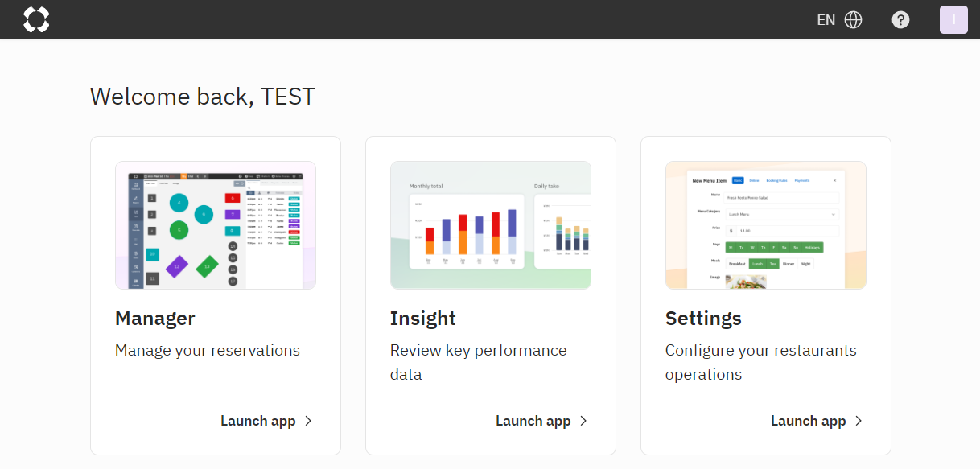Viewport: 980px width, 469px height.
Task: Open the EN language selector
Action: [x=826, y=20]
